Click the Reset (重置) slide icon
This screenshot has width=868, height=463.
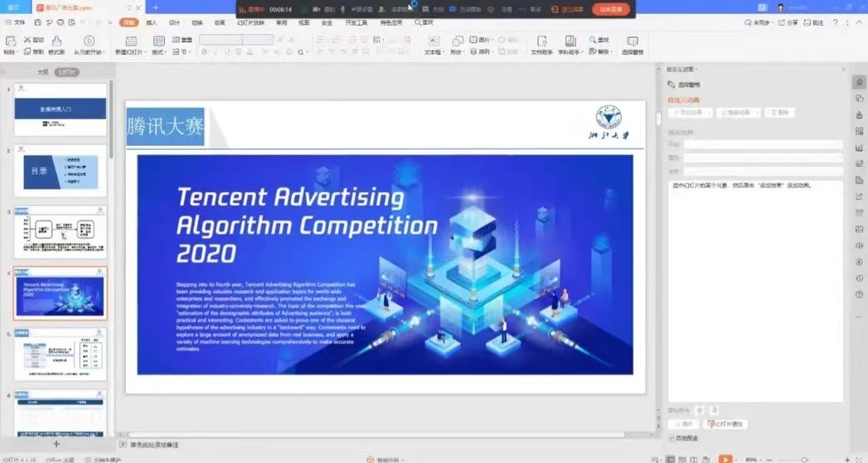[176, 40]
